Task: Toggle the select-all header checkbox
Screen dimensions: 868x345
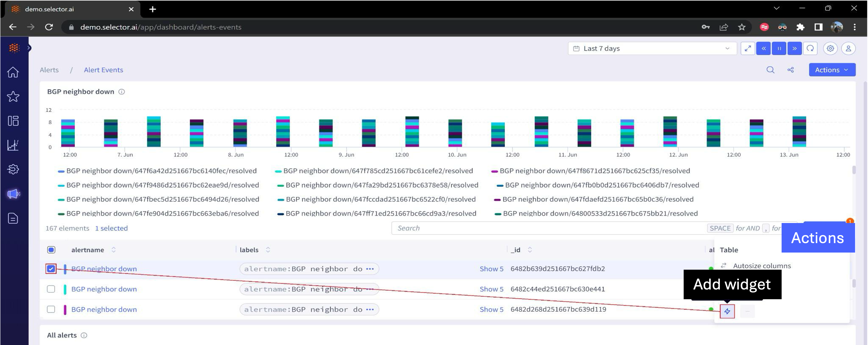Action: [x=51, y=250]
